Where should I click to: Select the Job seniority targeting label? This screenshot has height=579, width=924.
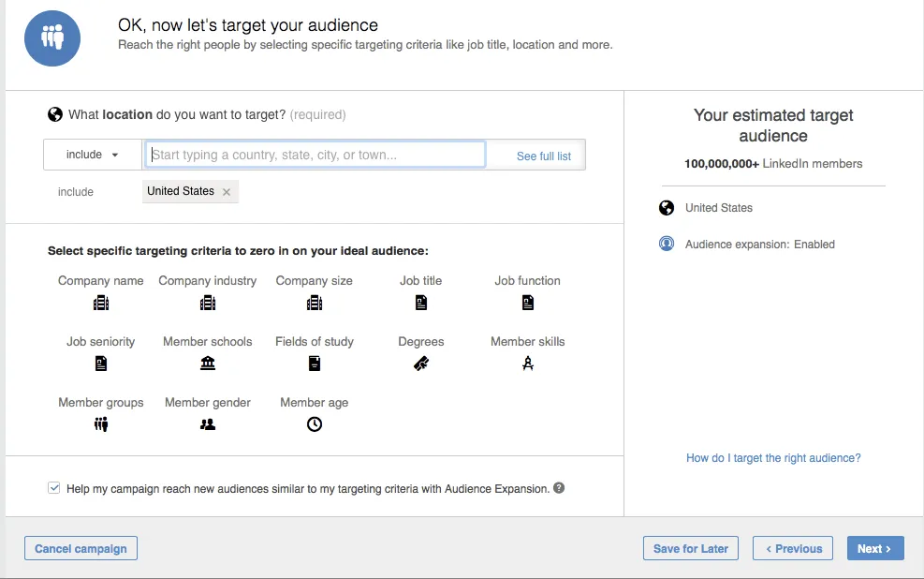(101, 341)
